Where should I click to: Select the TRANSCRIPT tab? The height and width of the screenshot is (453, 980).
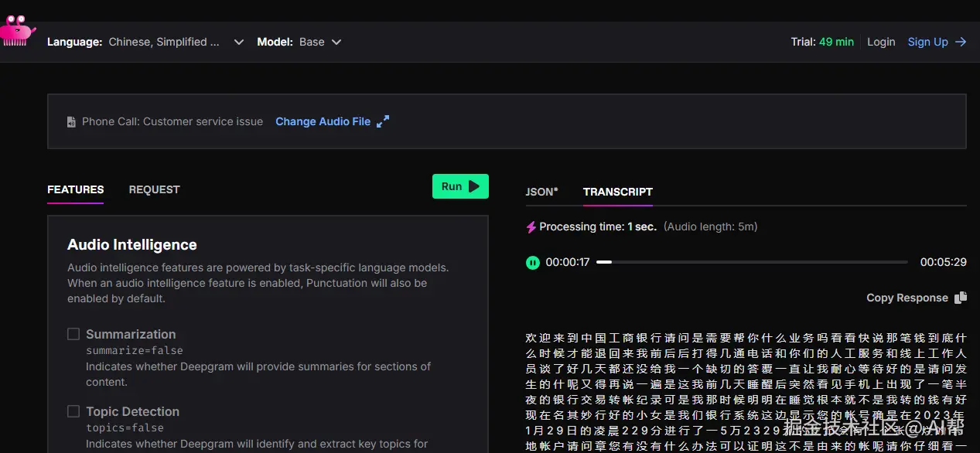click(618, 192)
